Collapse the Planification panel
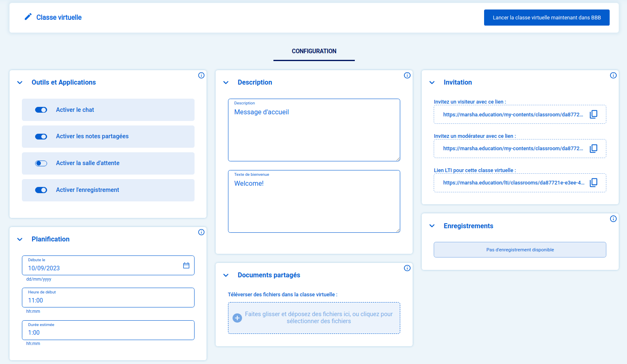This screenshot has height=364, width=627. click(20, 239)
